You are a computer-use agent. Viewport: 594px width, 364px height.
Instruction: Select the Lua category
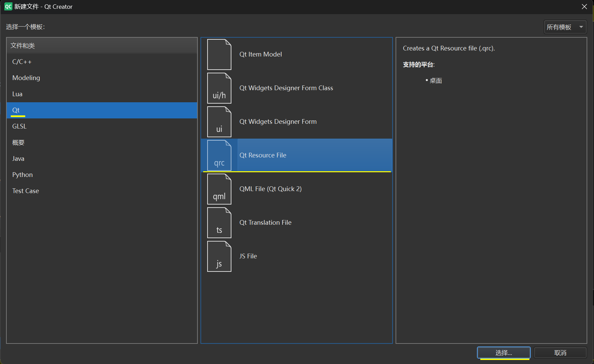pyautogui.click(x=102, y=94)
